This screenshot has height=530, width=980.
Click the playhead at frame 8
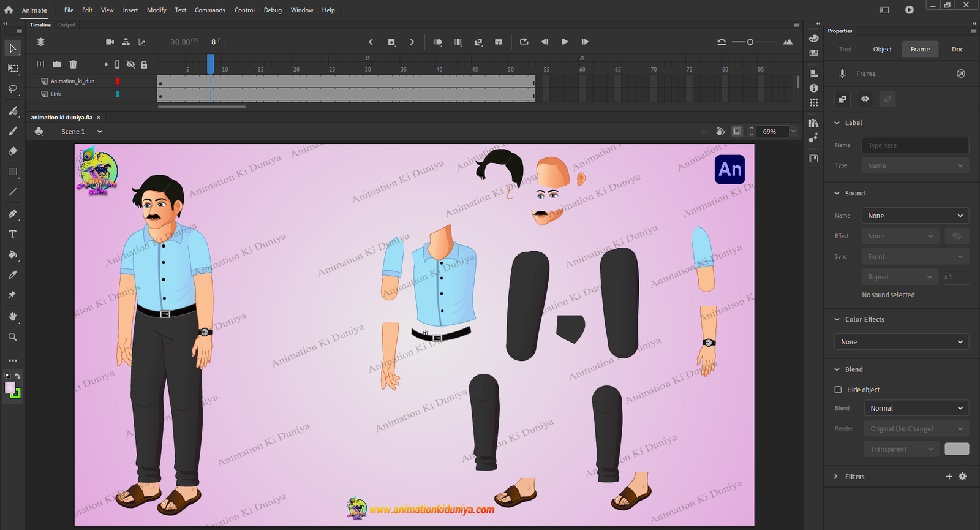(210, 64)
